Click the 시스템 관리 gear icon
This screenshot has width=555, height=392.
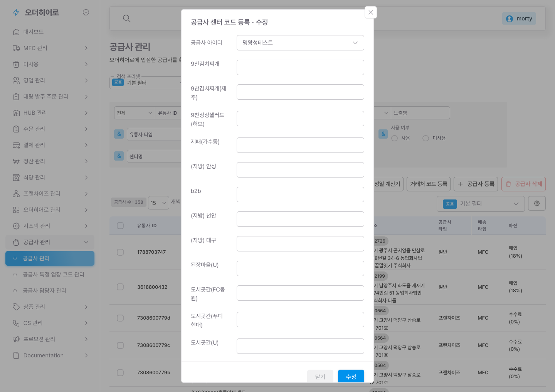click(16, 226)
